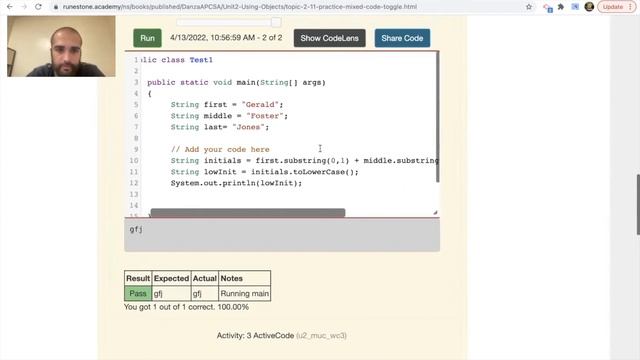Screen dimensions: 640x360
Task: Click the 'gfj' output in the console area
Action: [x=136, y=229]
